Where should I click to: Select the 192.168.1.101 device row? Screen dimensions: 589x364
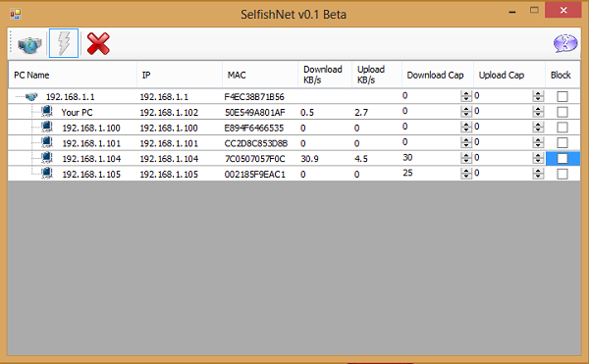point(294,143)
